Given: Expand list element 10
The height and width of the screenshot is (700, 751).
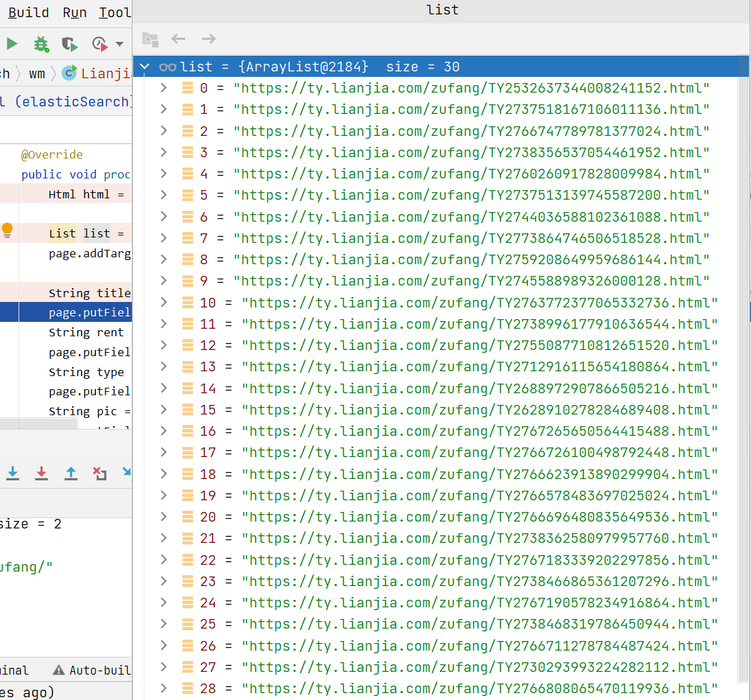Looking at the screenshot, I should [x=164, y=302].
